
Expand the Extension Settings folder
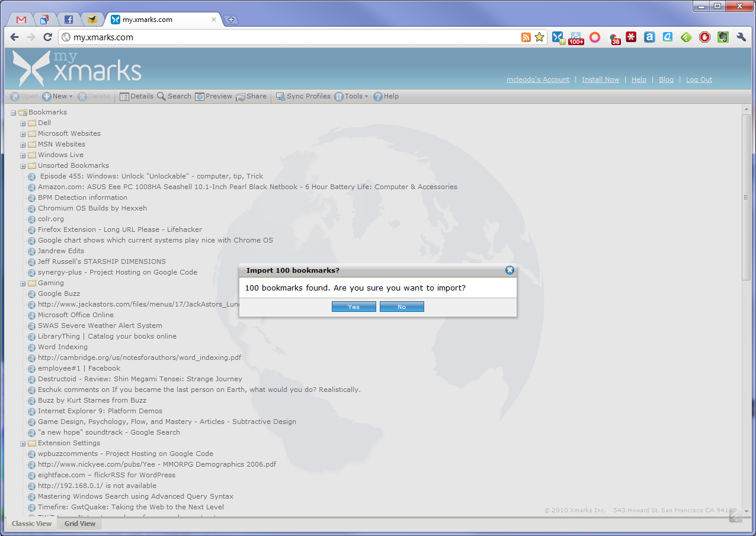(x=23, y=444)
